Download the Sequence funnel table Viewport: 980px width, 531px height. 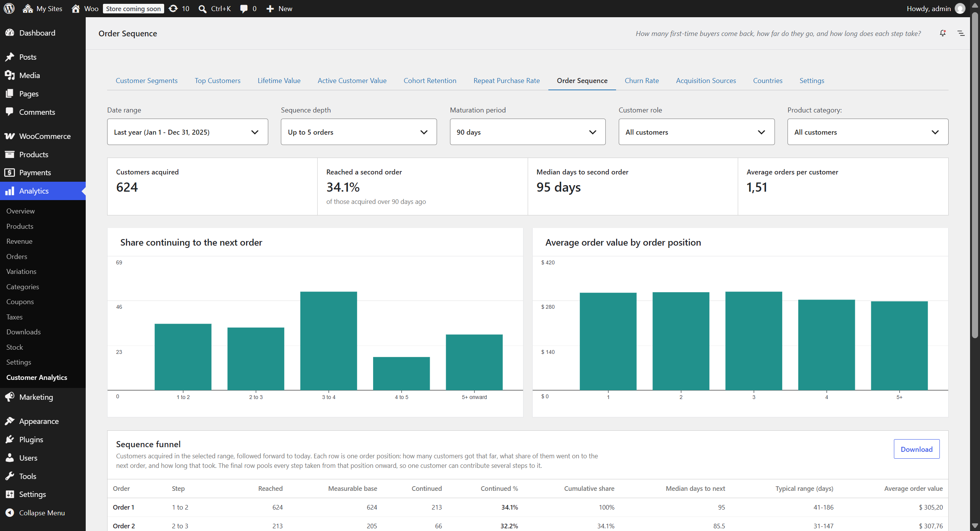[x=916, y=449]
